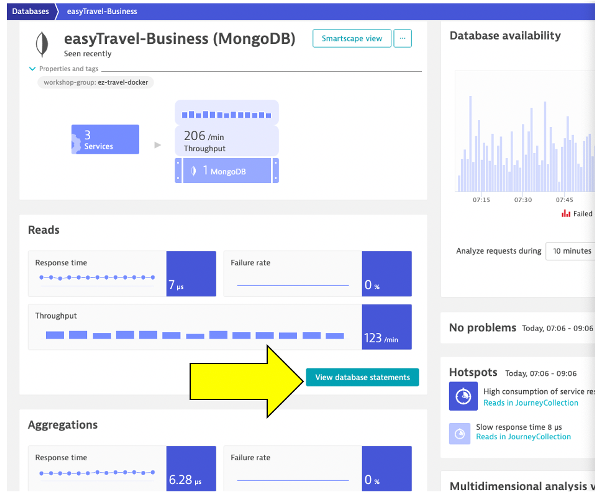Click the Reads Response time 7 µs tile

pyautogui.click(x=122, y=274)
